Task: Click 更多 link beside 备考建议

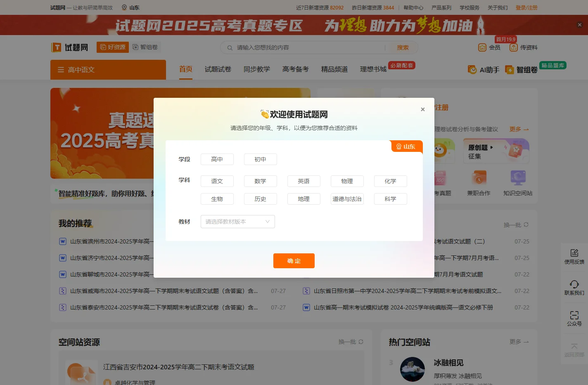Action: coord(519,129)
